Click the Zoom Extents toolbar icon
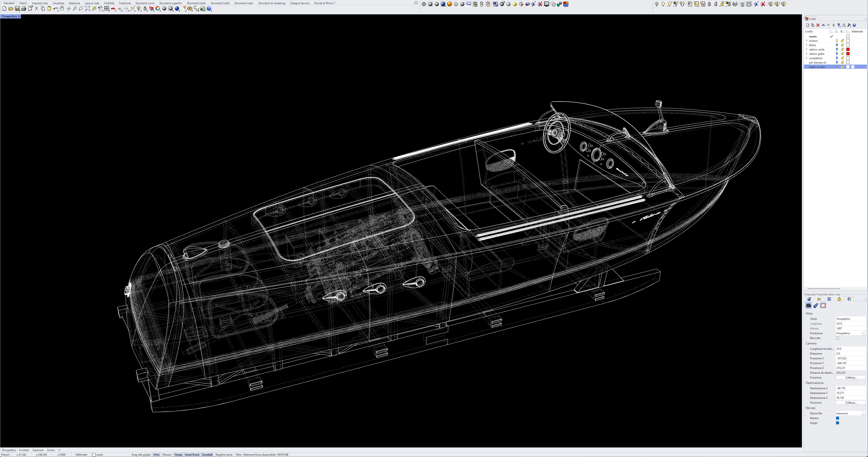 [x=87, y=9]
